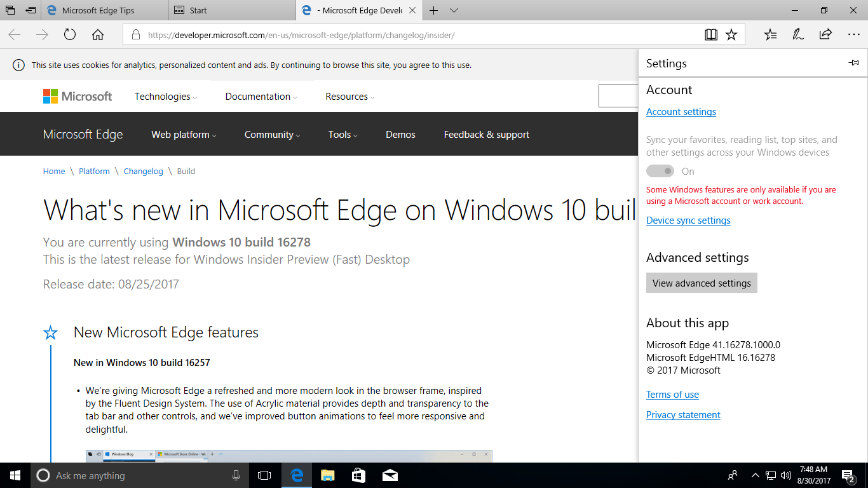Expand Technologies dropdown menu

[x=165, y=97]
